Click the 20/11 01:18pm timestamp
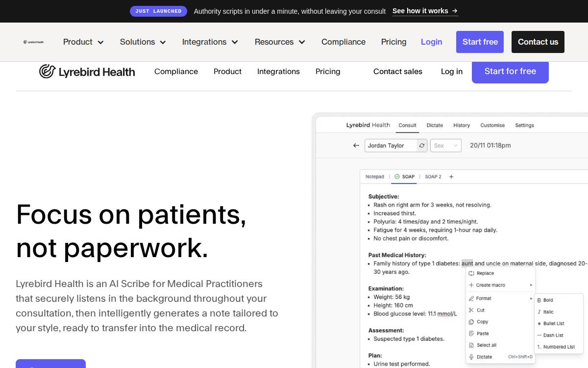Viewport: 588px width, 368px height. 490,146
